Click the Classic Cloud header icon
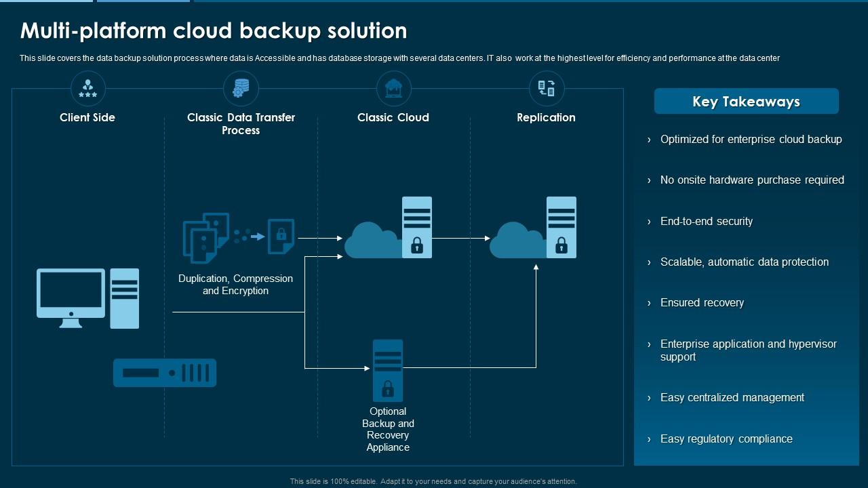 [393, 88]
